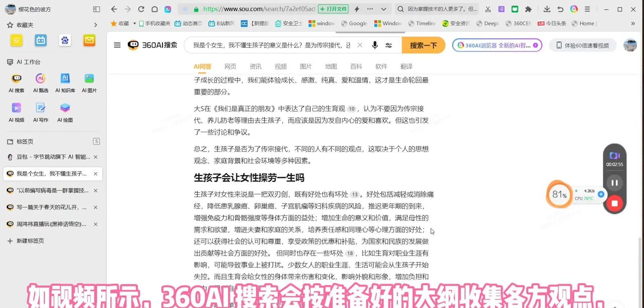Open AI 搜索 in the AI workspace sidebar
Viewport: 644px width, 308px height.
click(17, 78)
